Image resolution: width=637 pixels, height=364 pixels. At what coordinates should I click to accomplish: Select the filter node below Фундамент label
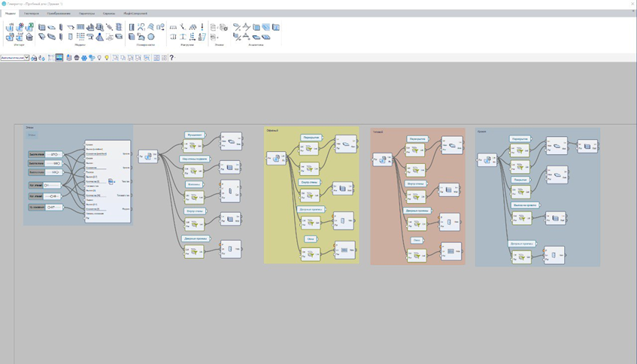[x=193, y=146]
